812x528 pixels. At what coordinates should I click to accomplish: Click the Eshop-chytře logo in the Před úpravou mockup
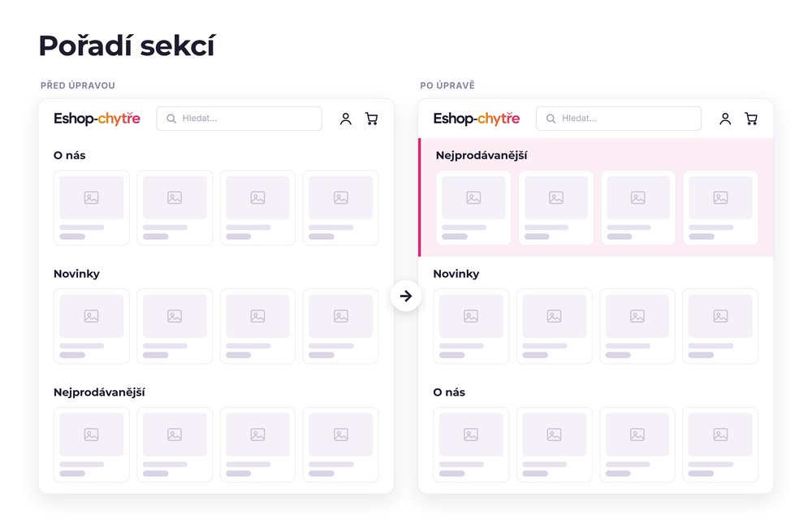(x=97, y=119)
